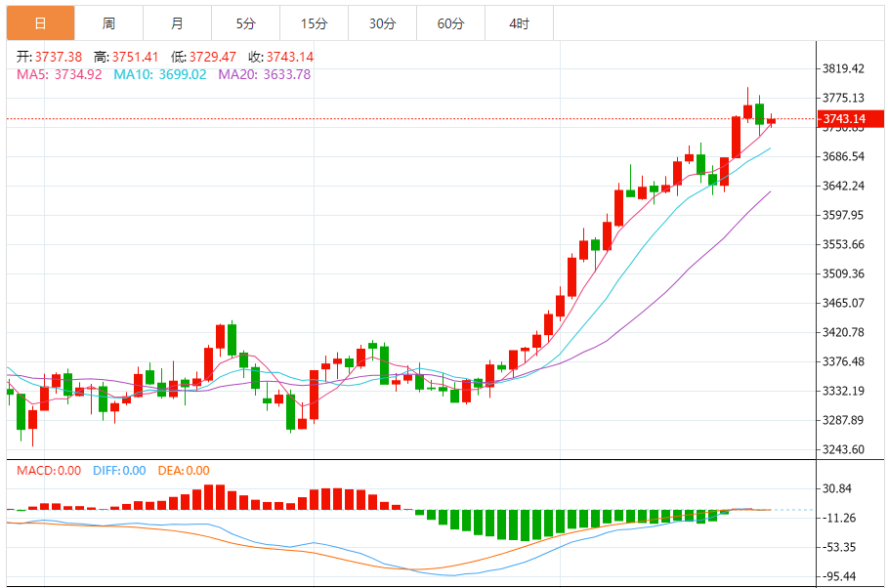Image resolution: width=888 pixels, height=588 pixels.
Task: Click the red current price tag 3743.14
Action: point(850,118)
